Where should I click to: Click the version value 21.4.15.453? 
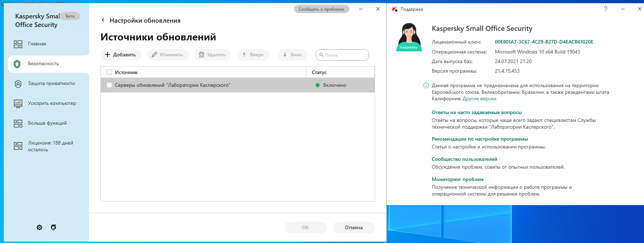click(x=507, y=71)
